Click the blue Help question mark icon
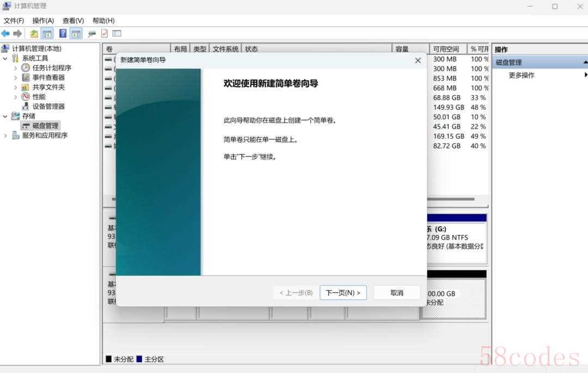 coord(63,34)
